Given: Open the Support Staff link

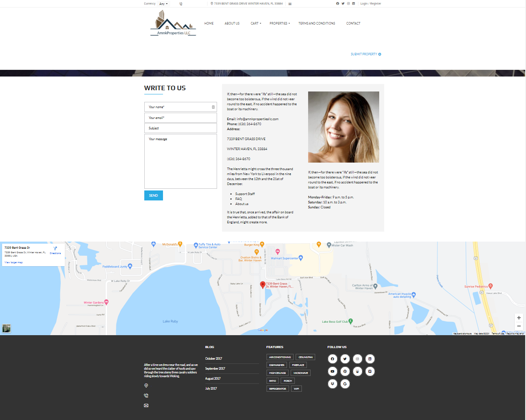Looking at the screenshot, I should pyautogui.click(x=245, y=194).
